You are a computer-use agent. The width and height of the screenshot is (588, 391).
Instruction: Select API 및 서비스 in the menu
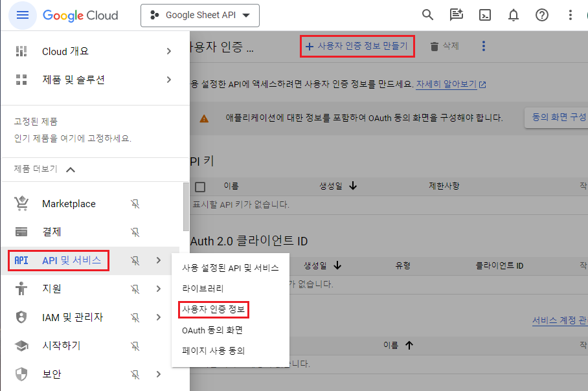pos(72,260)
